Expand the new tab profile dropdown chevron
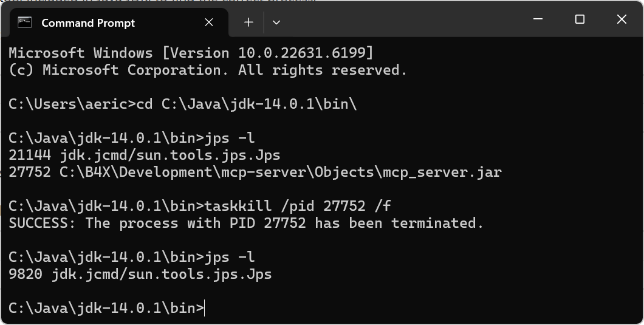 276,22
